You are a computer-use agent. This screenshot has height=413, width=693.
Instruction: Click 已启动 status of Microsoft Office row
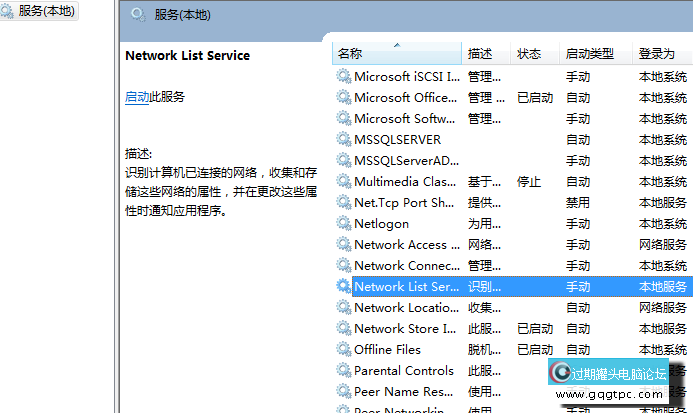pyautogui.click(x=535, y=98)
